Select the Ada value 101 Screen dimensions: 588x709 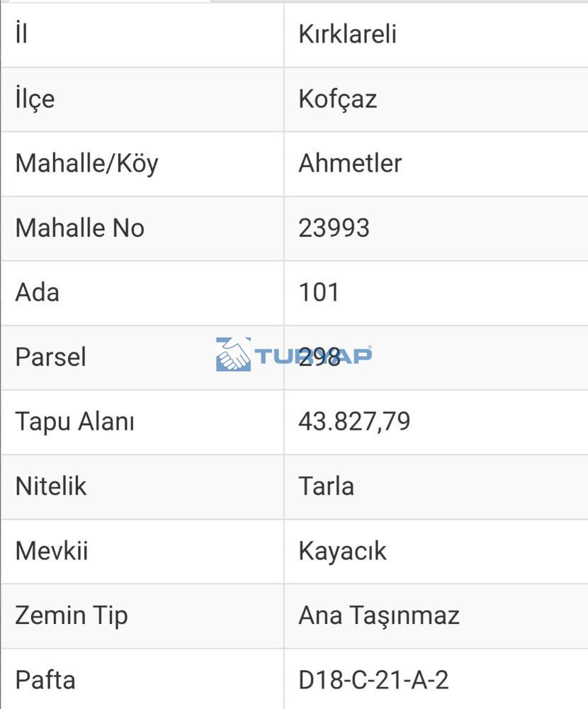click(319, 292)
